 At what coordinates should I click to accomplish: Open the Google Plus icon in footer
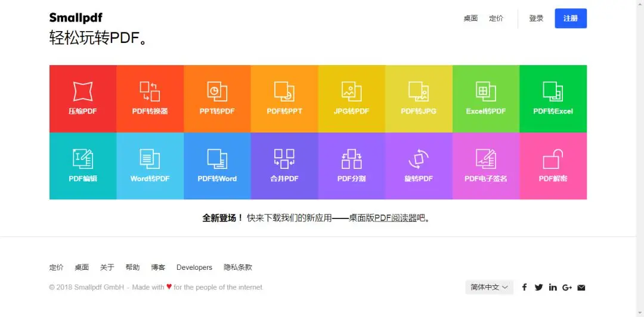click(x=567, y=287)
